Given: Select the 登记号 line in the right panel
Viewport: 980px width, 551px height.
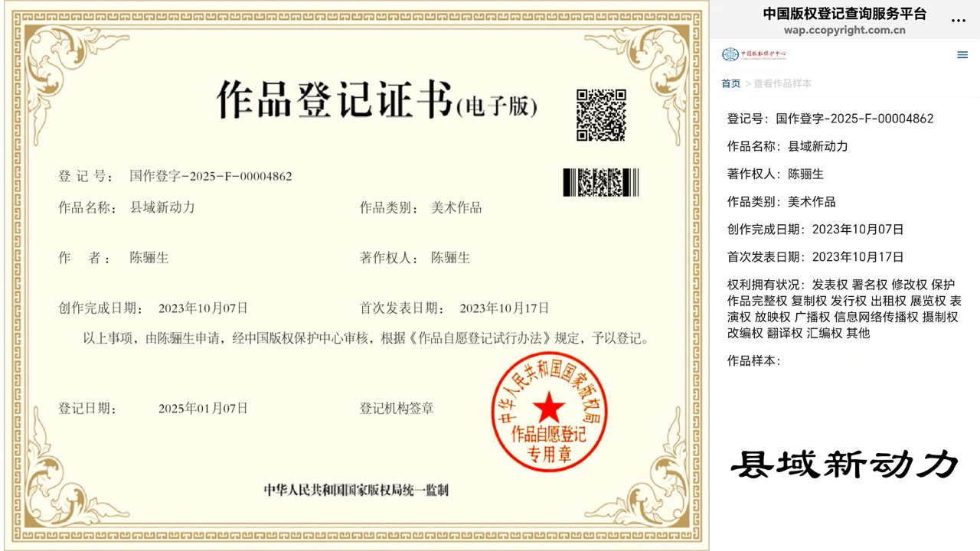Looking at the screenshot, I should tap(830, 119).
